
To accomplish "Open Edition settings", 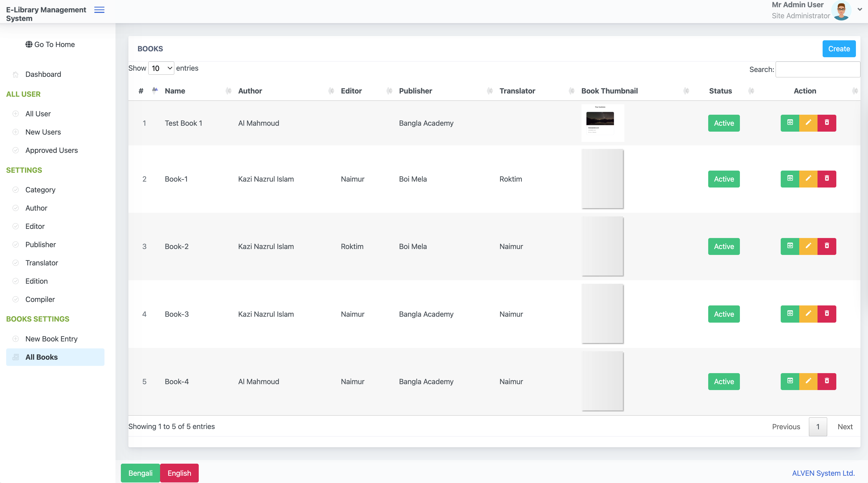I will 37,281.
